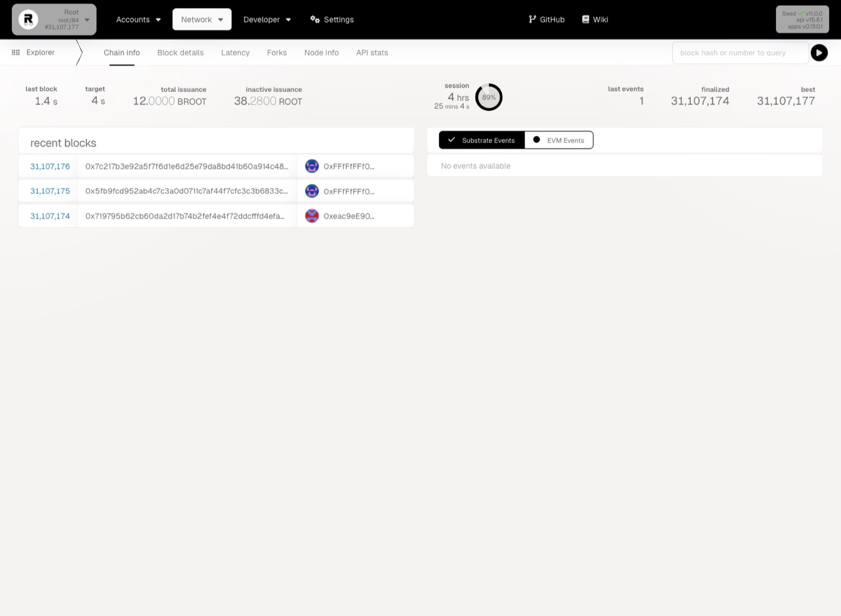This screenshot has height=616, width=841.
Task: Click the 89% session progress circle
Action: [489, 97]
